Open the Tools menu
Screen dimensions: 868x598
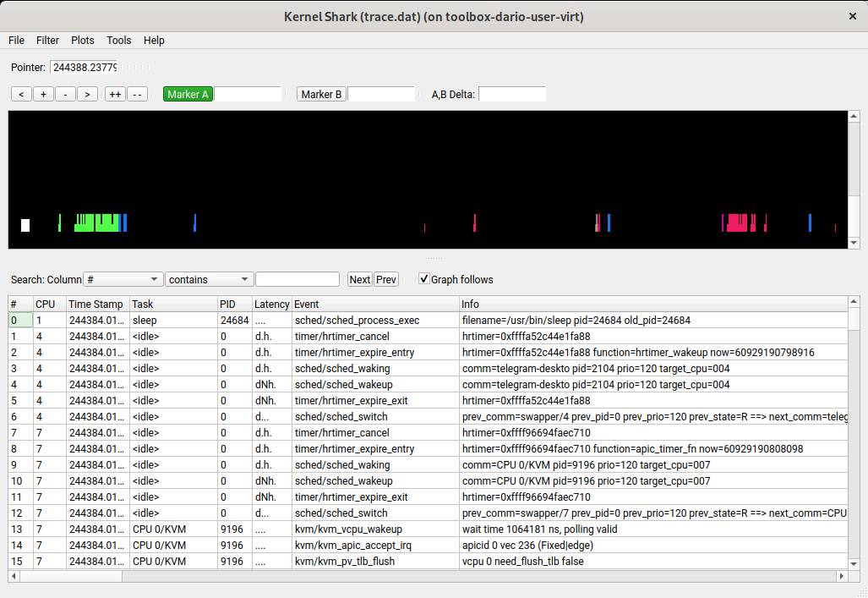pyautogui.click(x=119, y=40)
